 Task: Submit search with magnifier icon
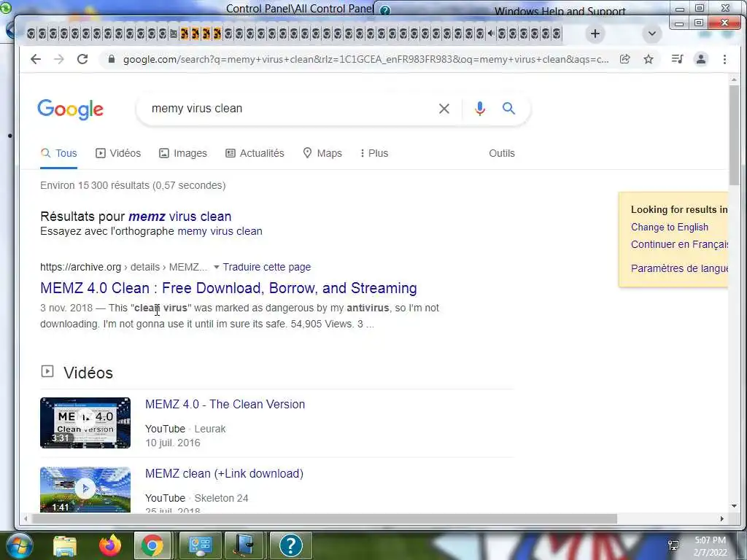tap(508, 108)
